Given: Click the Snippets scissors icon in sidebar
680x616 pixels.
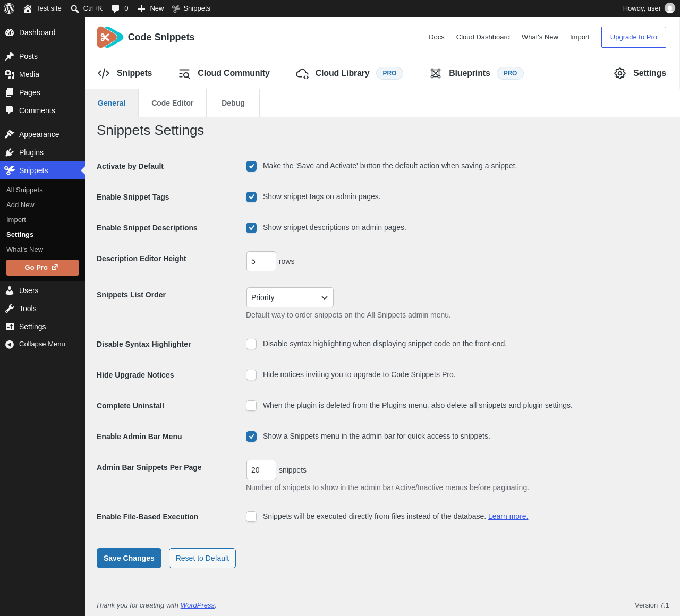Looking at the screenshot, I should [x=10, y=170].
